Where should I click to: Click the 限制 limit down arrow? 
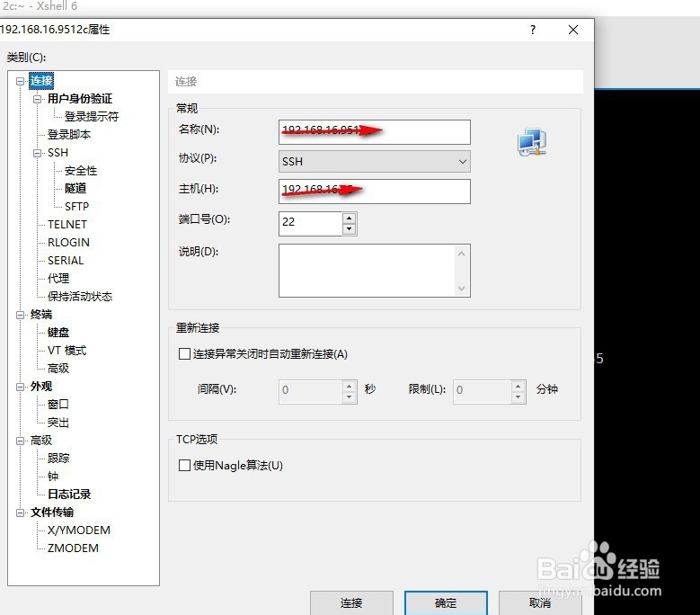pyautogui.click(x=518, y=397)
